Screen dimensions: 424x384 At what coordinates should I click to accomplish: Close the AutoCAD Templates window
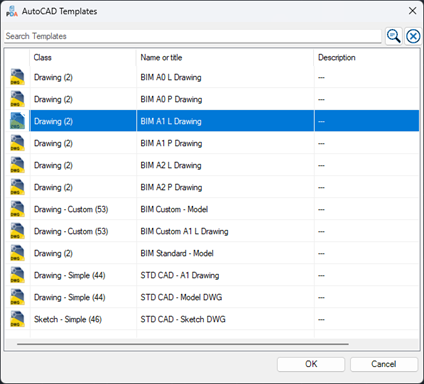click(x=413, y=11)
